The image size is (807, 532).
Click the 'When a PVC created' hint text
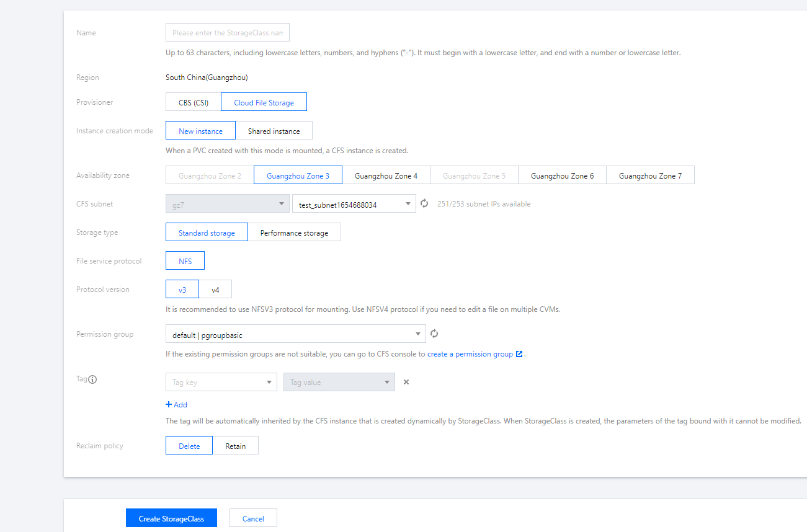tap(287, 151)
